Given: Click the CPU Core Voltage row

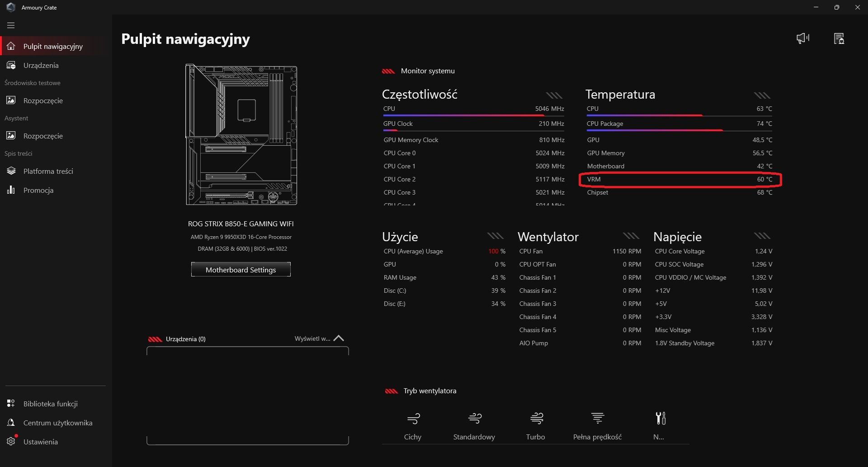Looking at the screenshot, I should 713,251.
